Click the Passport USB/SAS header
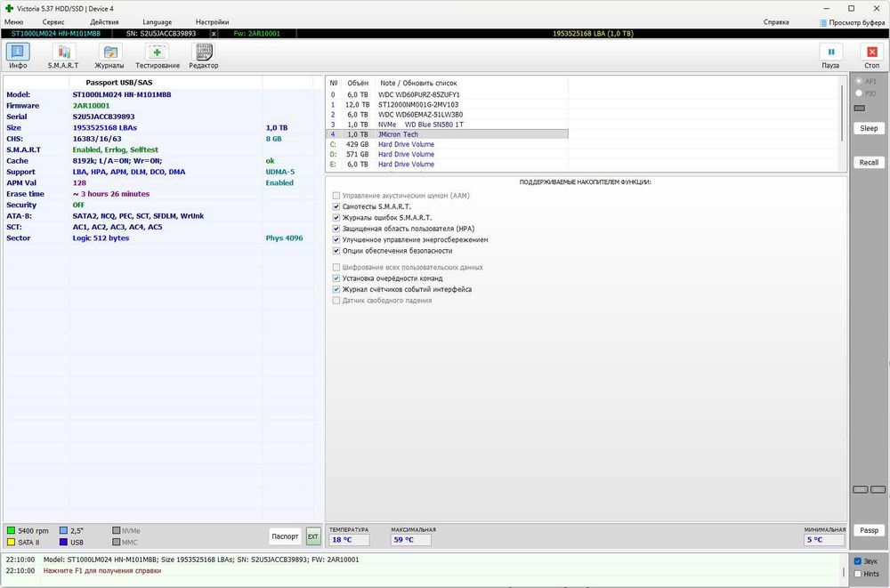 (119, 83)
